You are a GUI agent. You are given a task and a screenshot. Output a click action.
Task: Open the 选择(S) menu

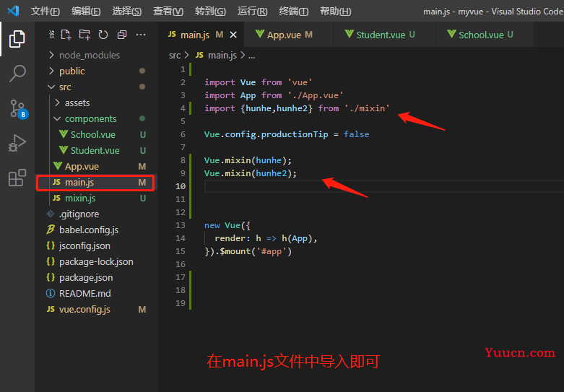(x=127, y=11)
